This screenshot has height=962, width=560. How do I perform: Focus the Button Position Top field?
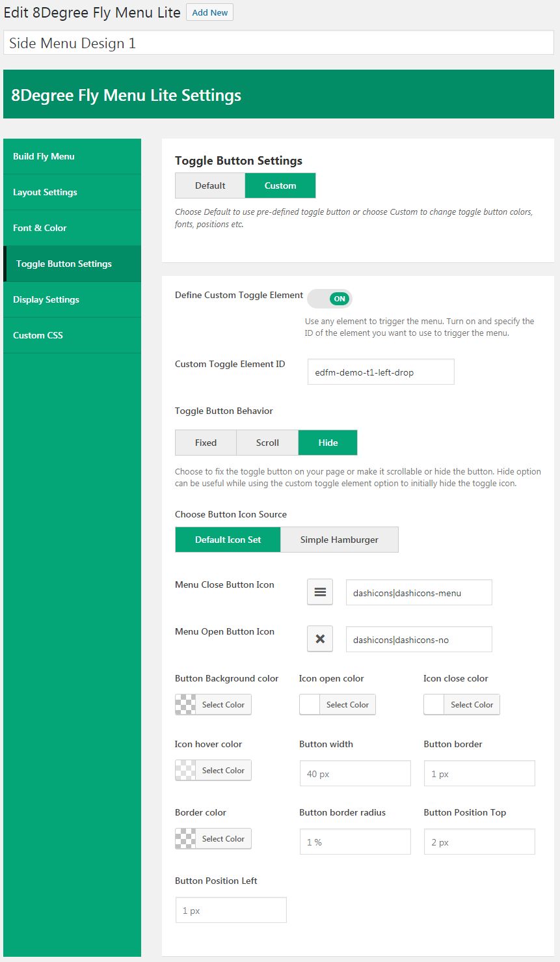[479, 842]
